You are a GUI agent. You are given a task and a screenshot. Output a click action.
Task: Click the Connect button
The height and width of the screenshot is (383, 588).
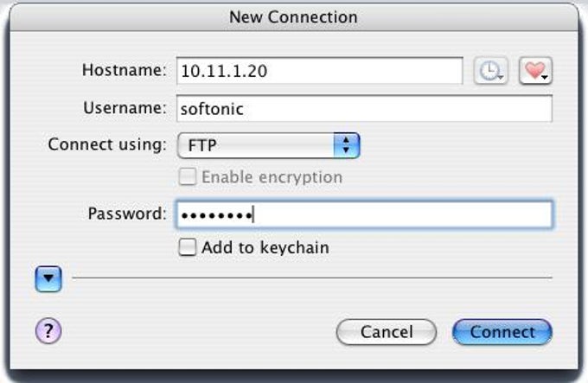click(x=502, y=332)
